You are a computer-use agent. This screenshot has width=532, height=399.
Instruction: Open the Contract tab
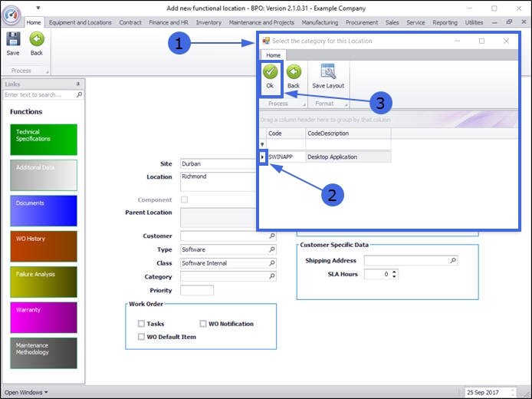click(x=130, y=22)
